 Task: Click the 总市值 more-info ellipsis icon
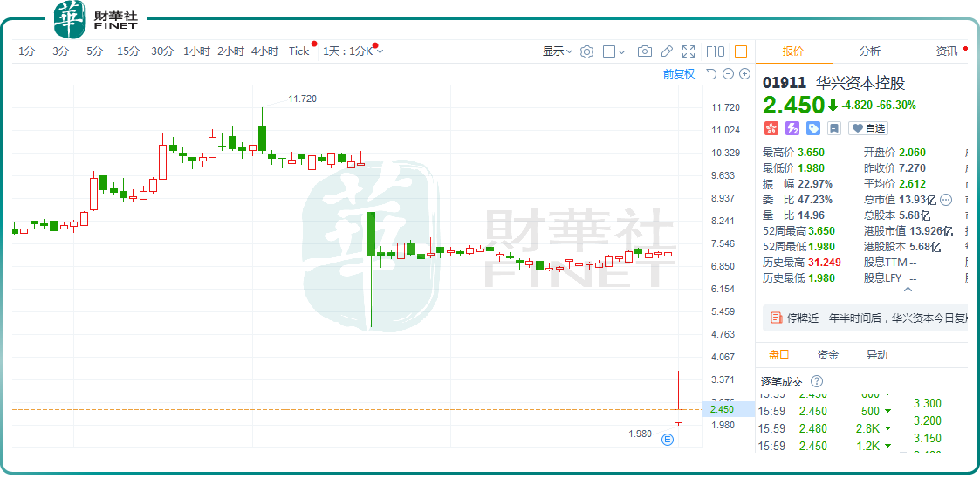[x=946, y=200]
